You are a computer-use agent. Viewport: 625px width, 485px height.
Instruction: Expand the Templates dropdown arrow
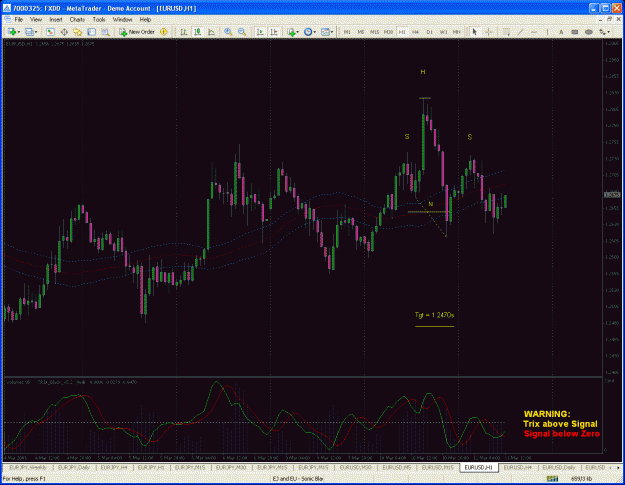pyautogui.click(x=332, y=32)
